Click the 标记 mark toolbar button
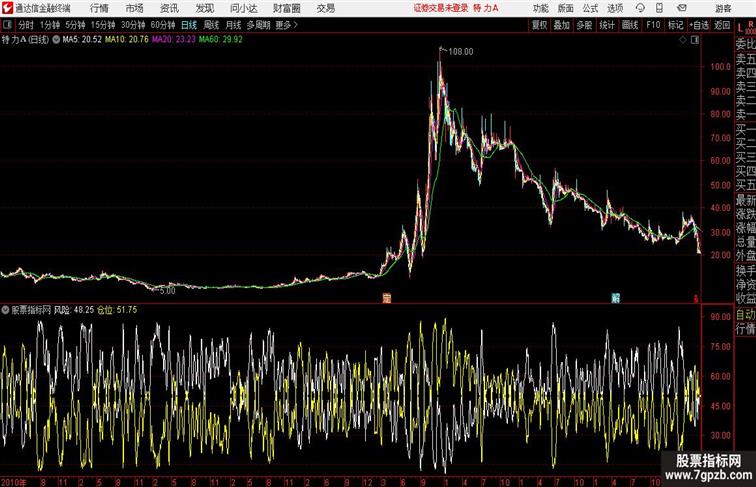 coord(675,25)
